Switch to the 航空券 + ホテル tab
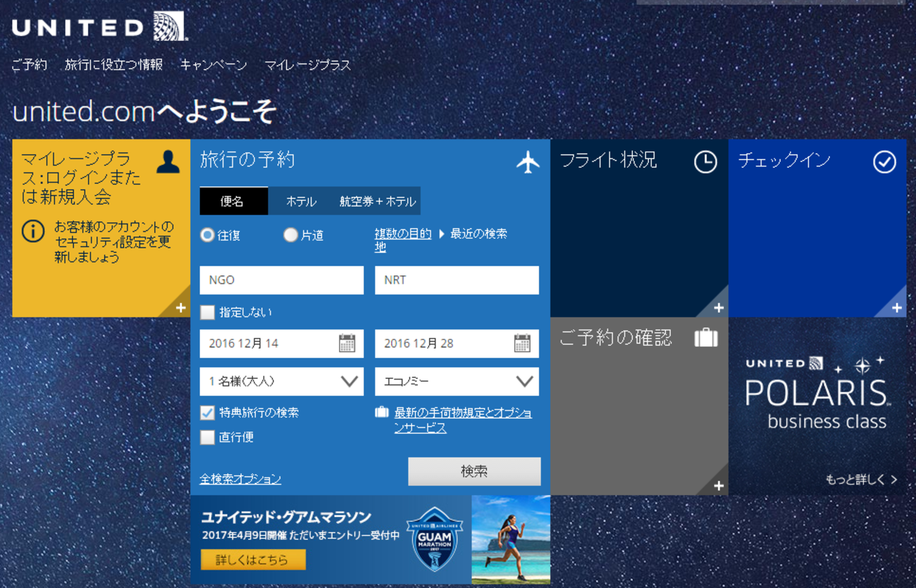Screen dimensions: 916x588 378,201
